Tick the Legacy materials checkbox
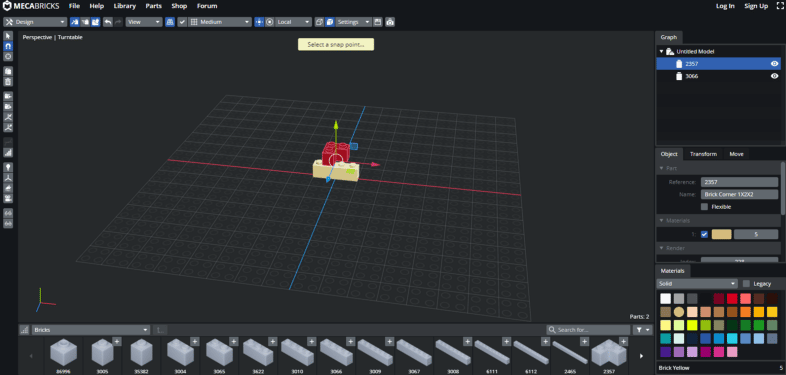The height and width of the screenshot is (375, 786). coord(746,283)
